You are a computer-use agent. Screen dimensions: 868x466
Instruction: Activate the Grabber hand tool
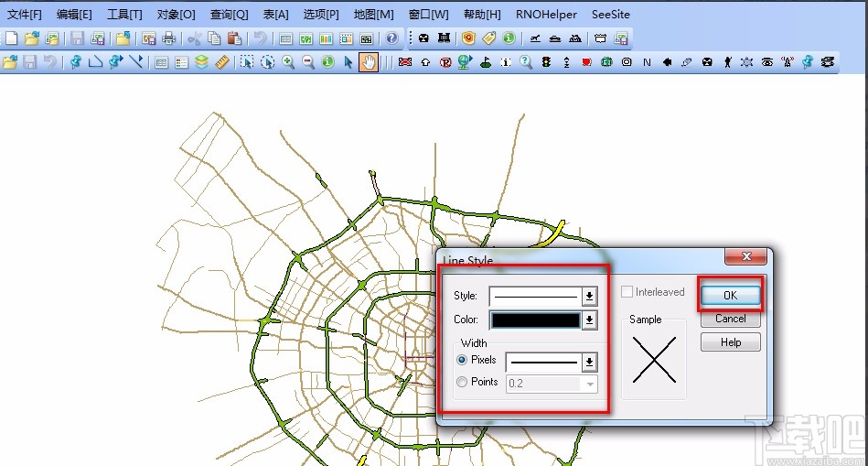pos(368,62)
